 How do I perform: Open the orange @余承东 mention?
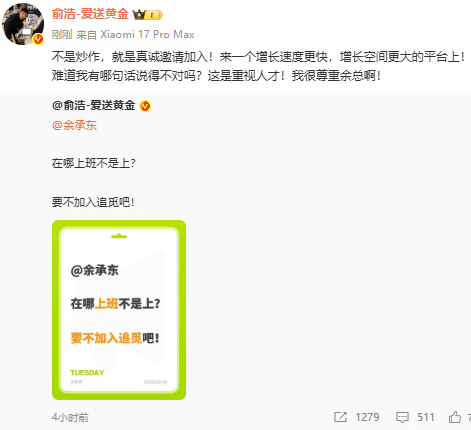74,125
